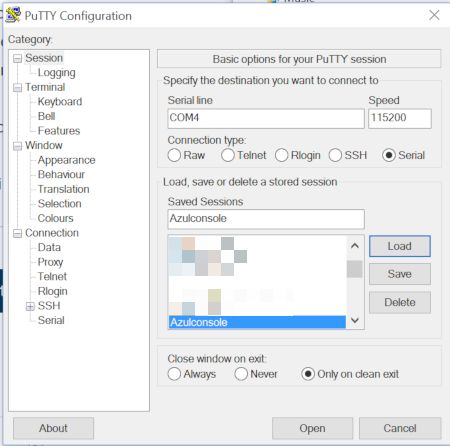Collapse the Terminal tree node

pos(17,88)
